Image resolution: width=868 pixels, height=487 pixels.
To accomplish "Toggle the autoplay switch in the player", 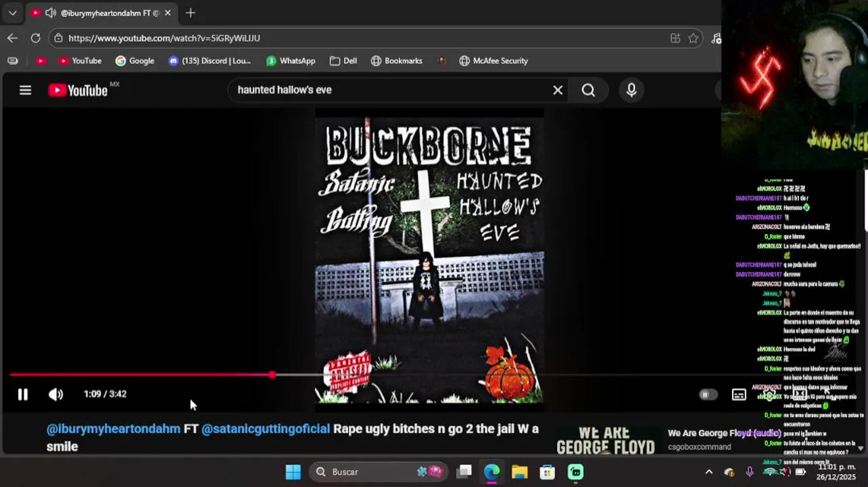I will 707,394.
